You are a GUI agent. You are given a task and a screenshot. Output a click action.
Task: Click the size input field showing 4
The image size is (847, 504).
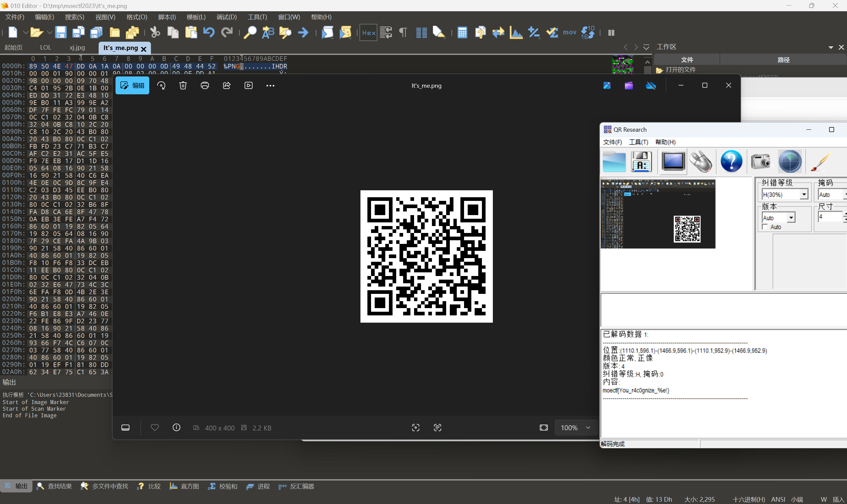pyautogui.click(x=830, y=217)
